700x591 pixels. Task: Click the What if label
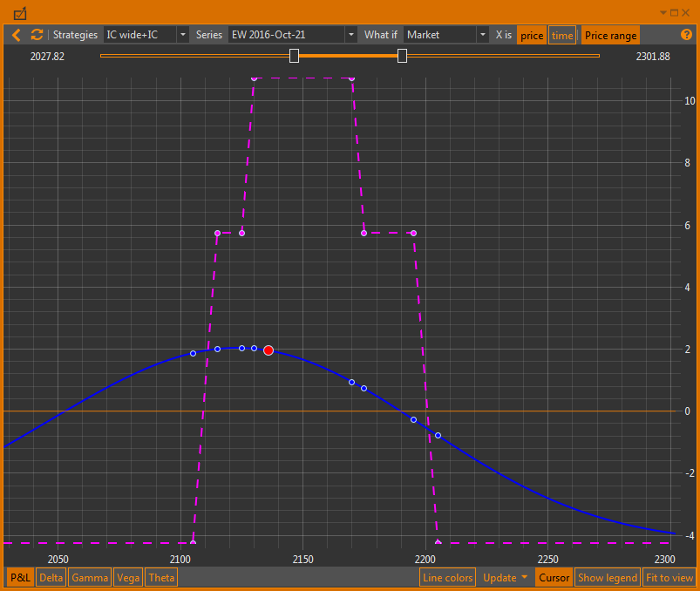(380, 35)
